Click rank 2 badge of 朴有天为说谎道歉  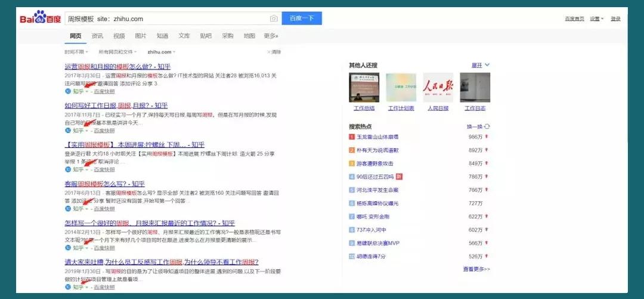352,150
